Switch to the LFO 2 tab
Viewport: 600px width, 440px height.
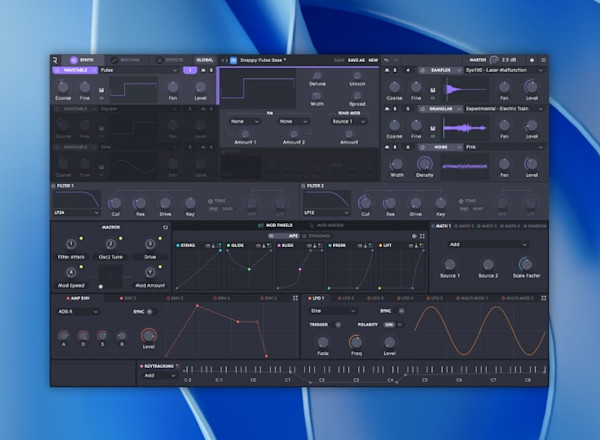pyautogui.click(x=347, y=297)
